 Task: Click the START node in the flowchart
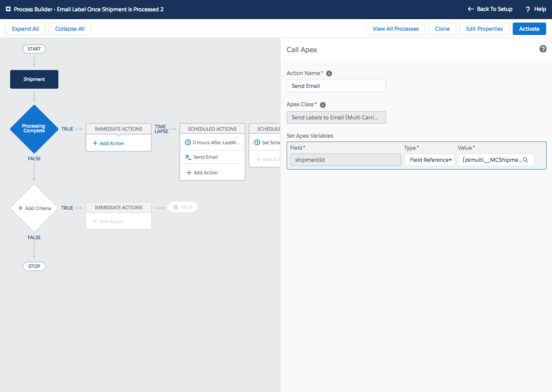pyautogui.click(x=34, y=49)
